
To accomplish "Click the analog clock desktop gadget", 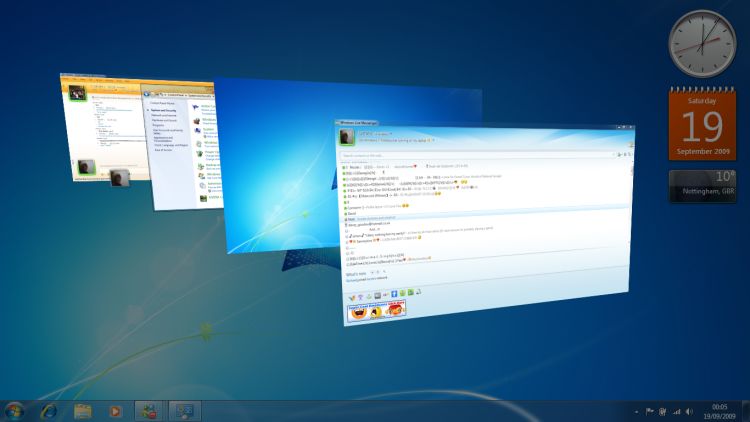I will (702, 42).
